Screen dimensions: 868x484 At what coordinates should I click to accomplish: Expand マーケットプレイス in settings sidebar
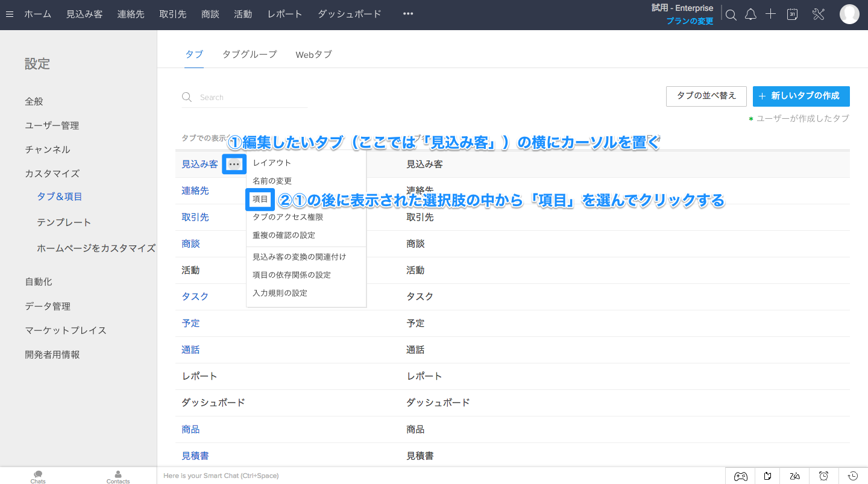[66, 330]
